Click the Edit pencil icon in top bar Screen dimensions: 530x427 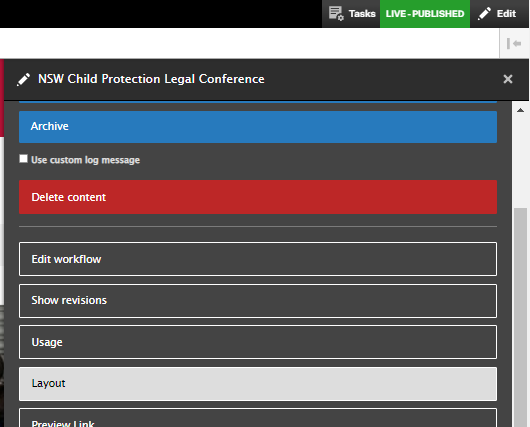pyautogui.click(x=484, y=14)
